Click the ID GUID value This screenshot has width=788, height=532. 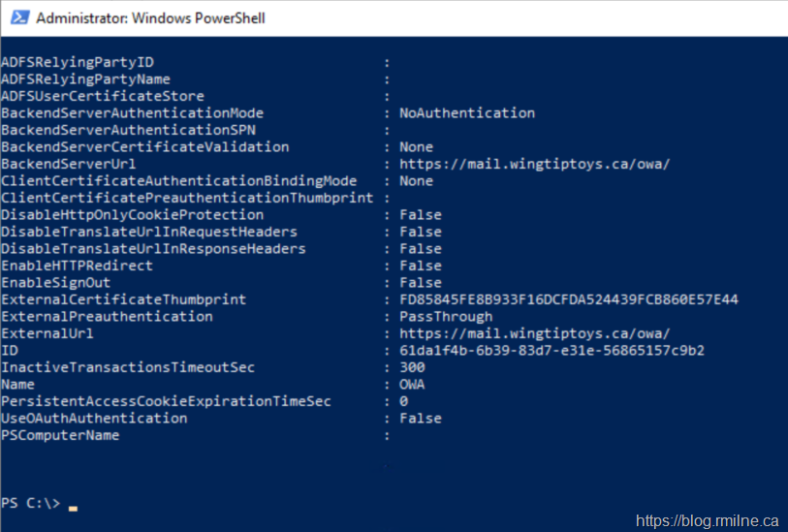pyautogui.click(x=552, y=351)
